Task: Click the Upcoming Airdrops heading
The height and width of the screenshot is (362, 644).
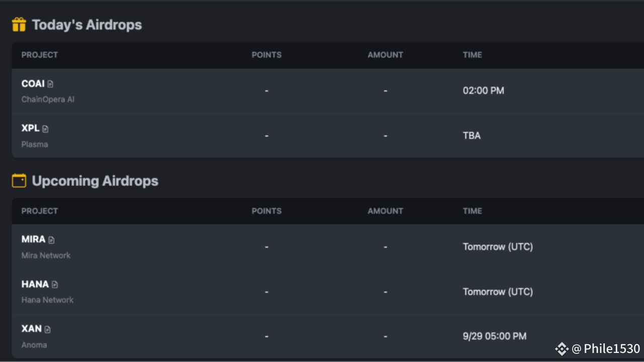Action: pyautogui.click(x=95, y=181)
